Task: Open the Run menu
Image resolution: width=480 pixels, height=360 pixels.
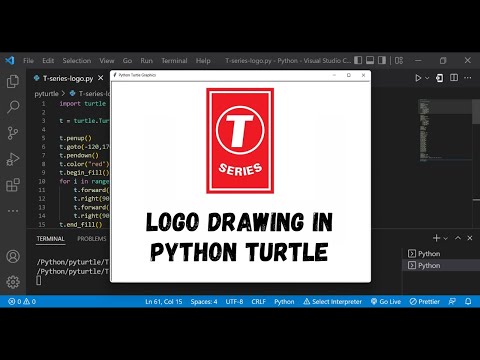Action: coord(146,61)
